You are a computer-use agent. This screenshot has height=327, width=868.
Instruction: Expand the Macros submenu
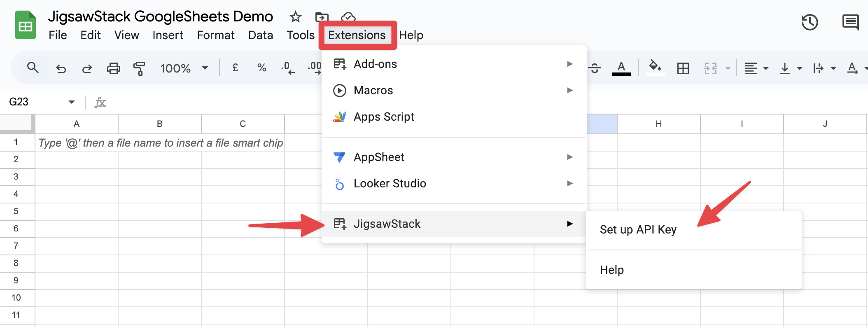[x=454, y=90]
